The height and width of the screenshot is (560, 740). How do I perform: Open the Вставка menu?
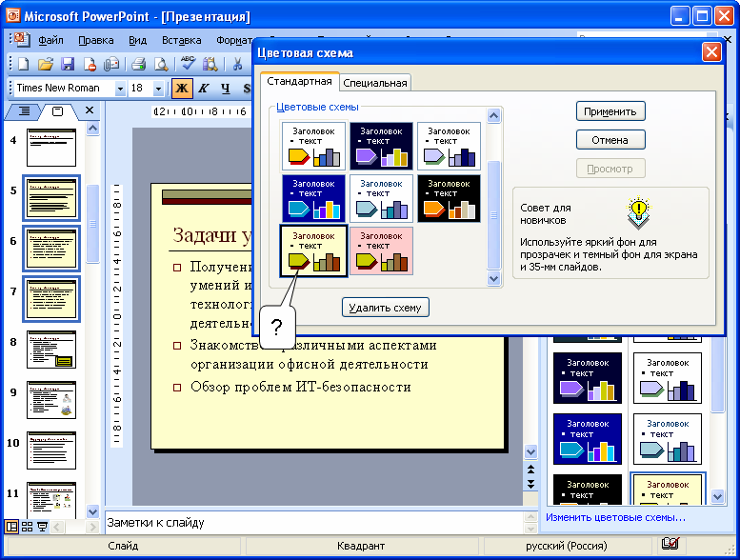point(182,41)
